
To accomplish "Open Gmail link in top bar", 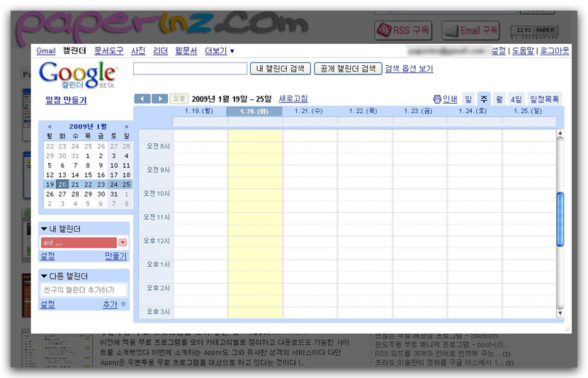I will coord(46,50).
